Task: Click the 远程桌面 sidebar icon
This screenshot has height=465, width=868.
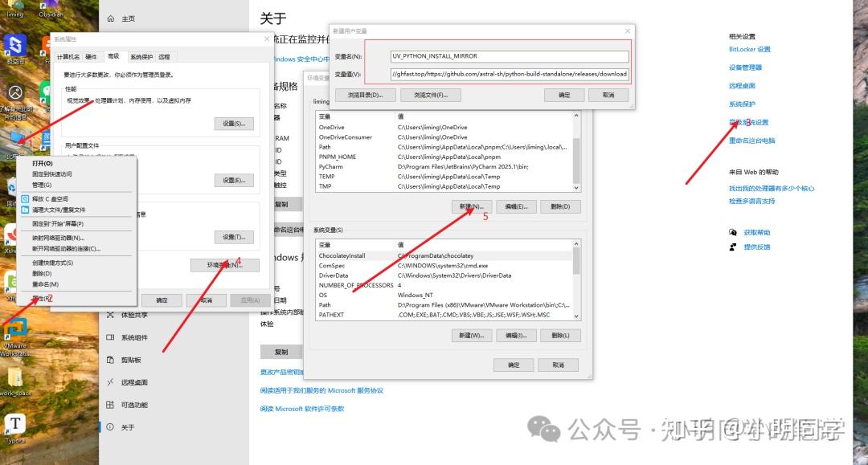Action: pyautogui.click(x=110, y=382)
